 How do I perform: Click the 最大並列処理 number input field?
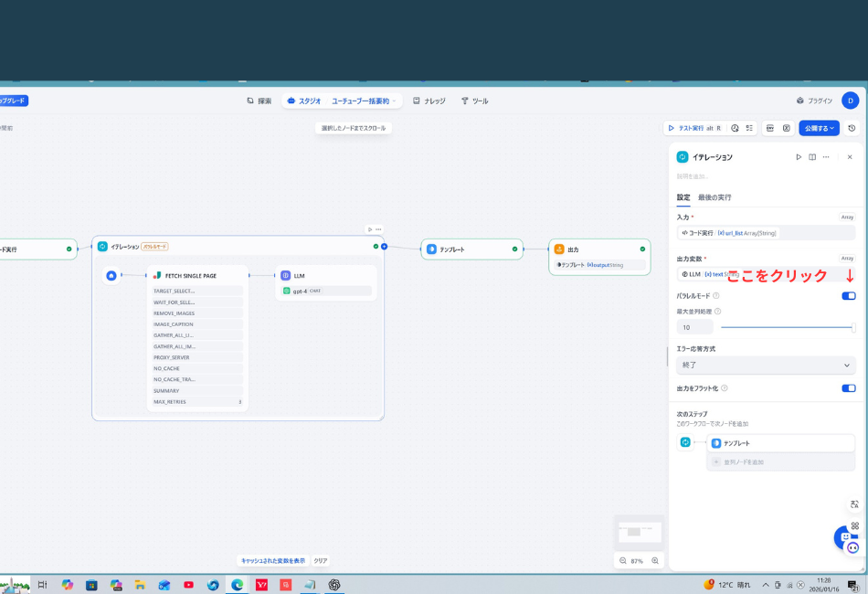click(694, 327)
